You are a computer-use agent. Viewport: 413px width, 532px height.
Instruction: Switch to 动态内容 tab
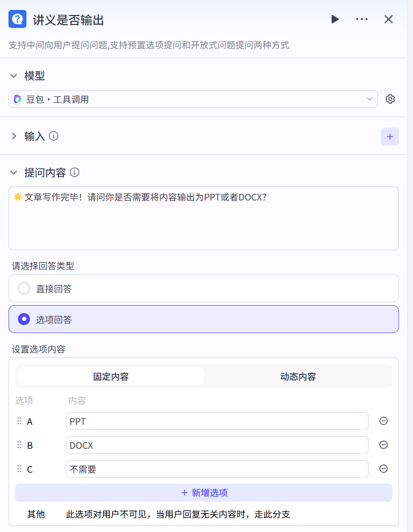click(x=298, y=376)
